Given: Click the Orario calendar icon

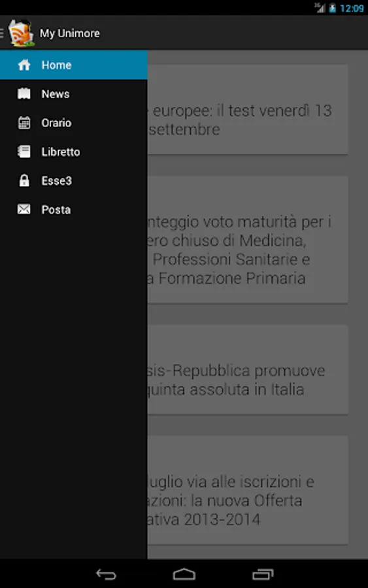Looking at the screenshot, I should 24,123.
